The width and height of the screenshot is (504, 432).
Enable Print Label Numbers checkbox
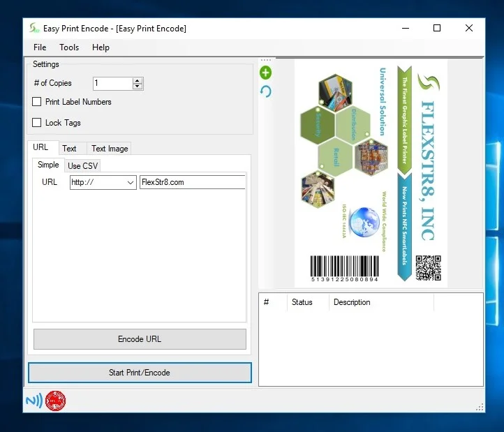(x=36, y=102)
